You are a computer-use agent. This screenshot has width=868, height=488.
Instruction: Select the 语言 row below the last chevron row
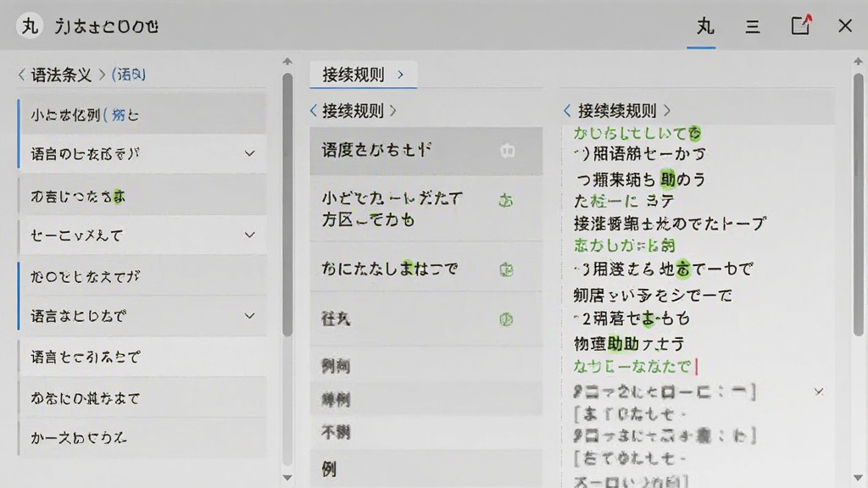click(142, 357)
